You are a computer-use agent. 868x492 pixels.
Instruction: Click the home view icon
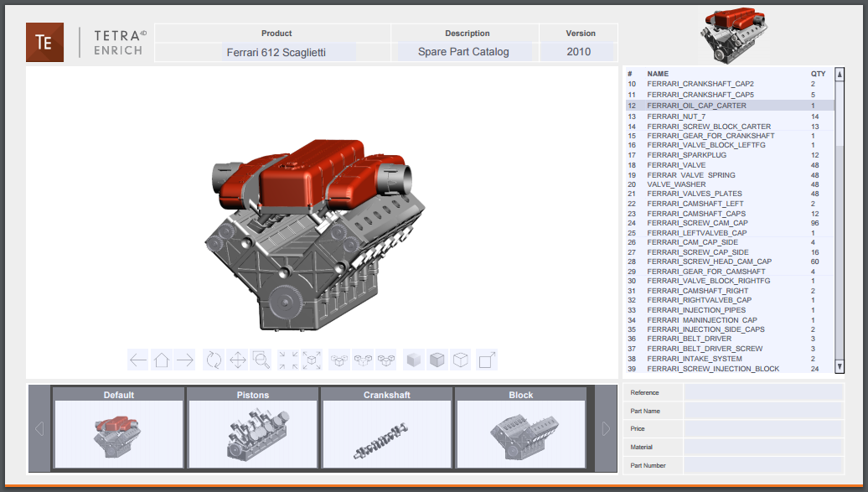(x=162, y=360)
